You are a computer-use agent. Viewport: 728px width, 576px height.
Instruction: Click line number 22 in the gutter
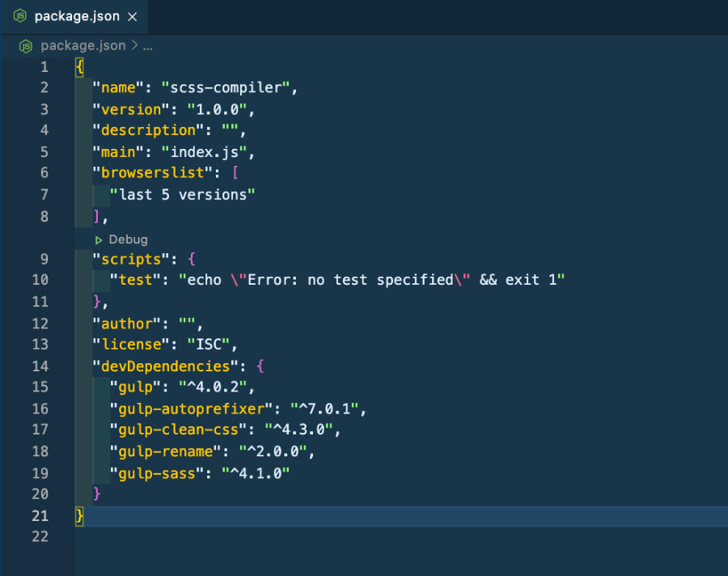click(x=40, y=536)
